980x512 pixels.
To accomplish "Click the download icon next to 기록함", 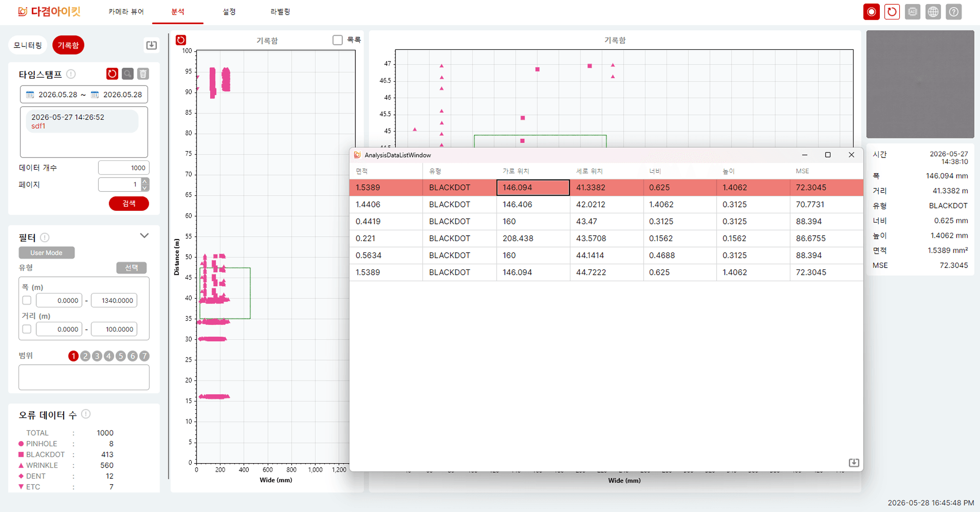I will click(x=152, y=45).
